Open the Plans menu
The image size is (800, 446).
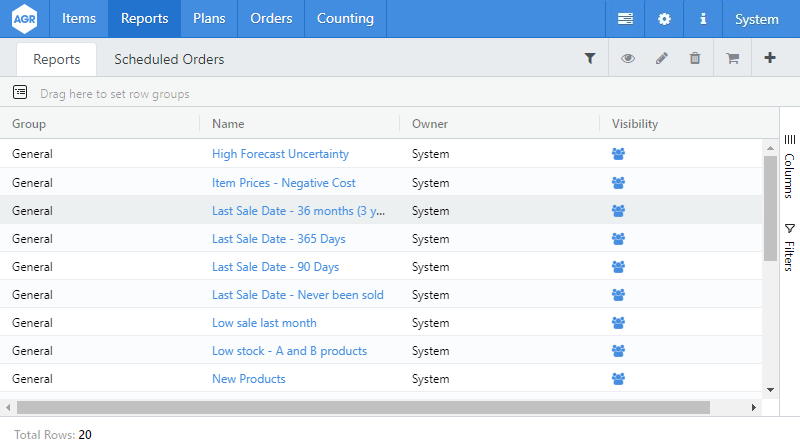(209, 19)
